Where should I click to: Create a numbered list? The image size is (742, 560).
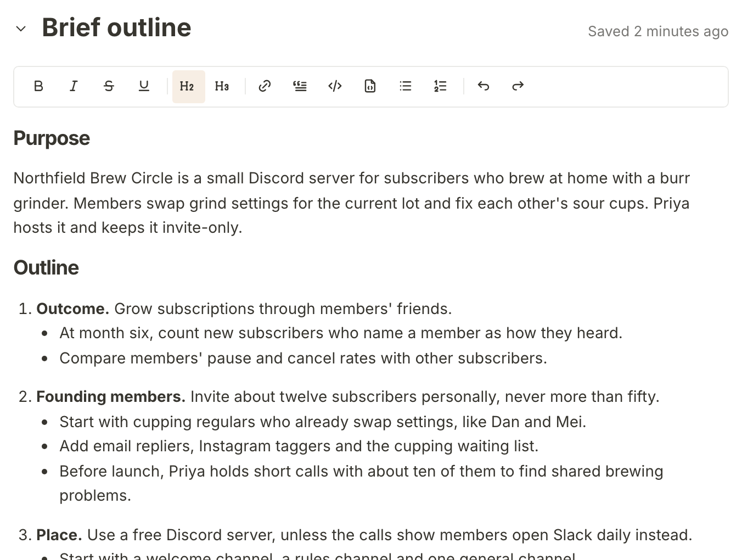click(440, 86)
